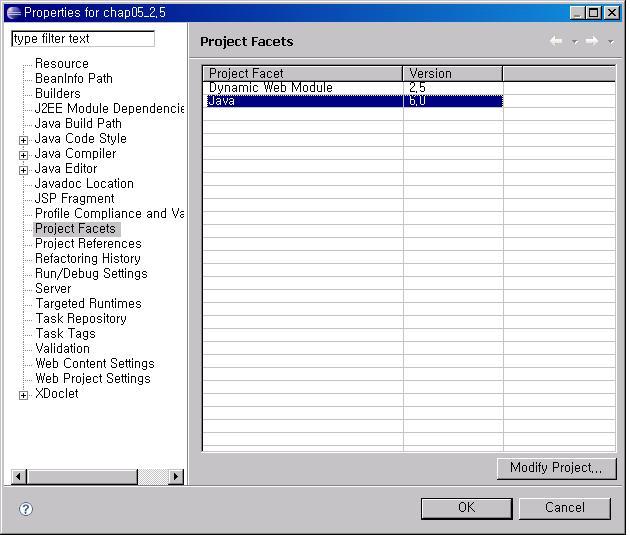Select Validation tree item
Image resolution: width=630 pixels, height=535 pixels.
click(x=63, y=348)
